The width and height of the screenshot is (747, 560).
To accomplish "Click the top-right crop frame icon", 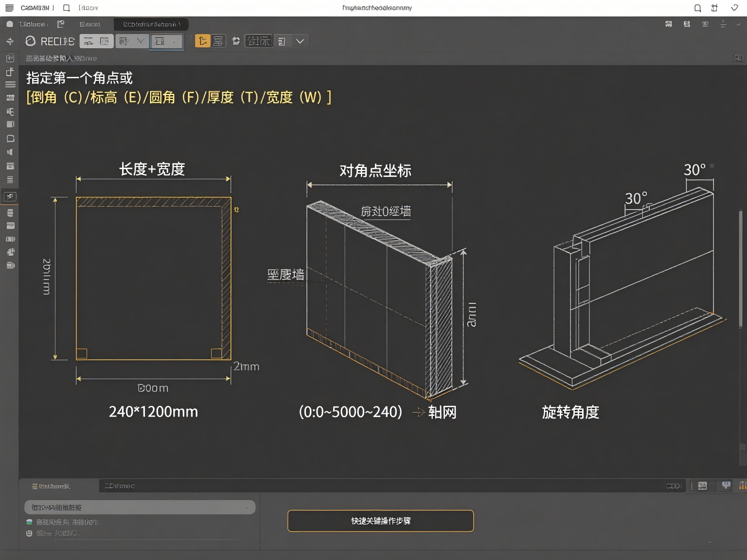I will 714,8.
